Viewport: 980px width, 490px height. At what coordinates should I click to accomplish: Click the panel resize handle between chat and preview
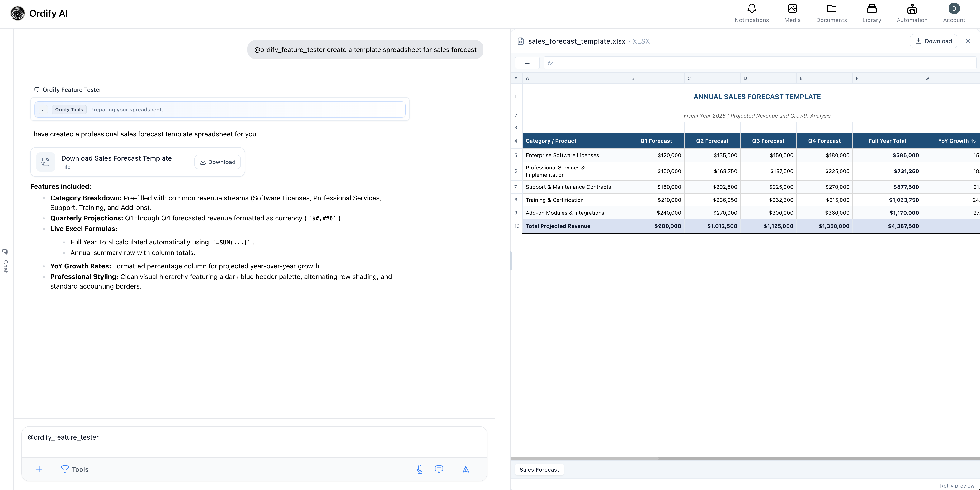[x=510, y=261]
